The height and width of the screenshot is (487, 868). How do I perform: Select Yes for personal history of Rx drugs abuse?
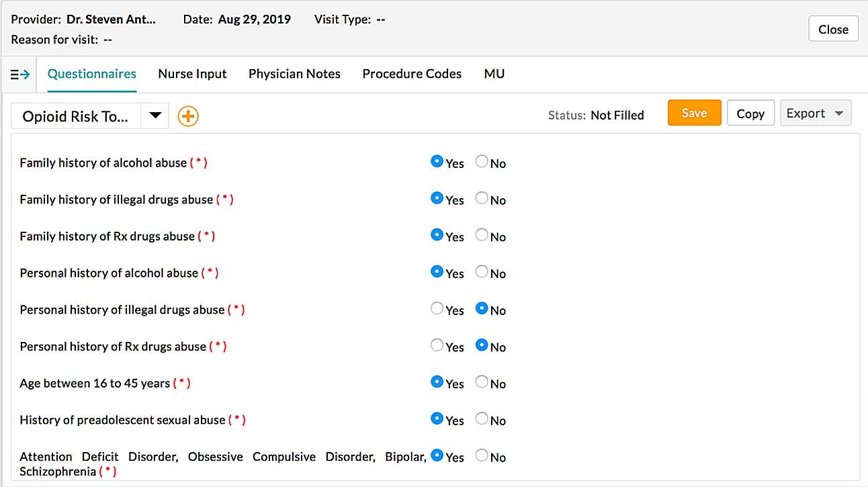pyautogui.click(x=437, y=346)
